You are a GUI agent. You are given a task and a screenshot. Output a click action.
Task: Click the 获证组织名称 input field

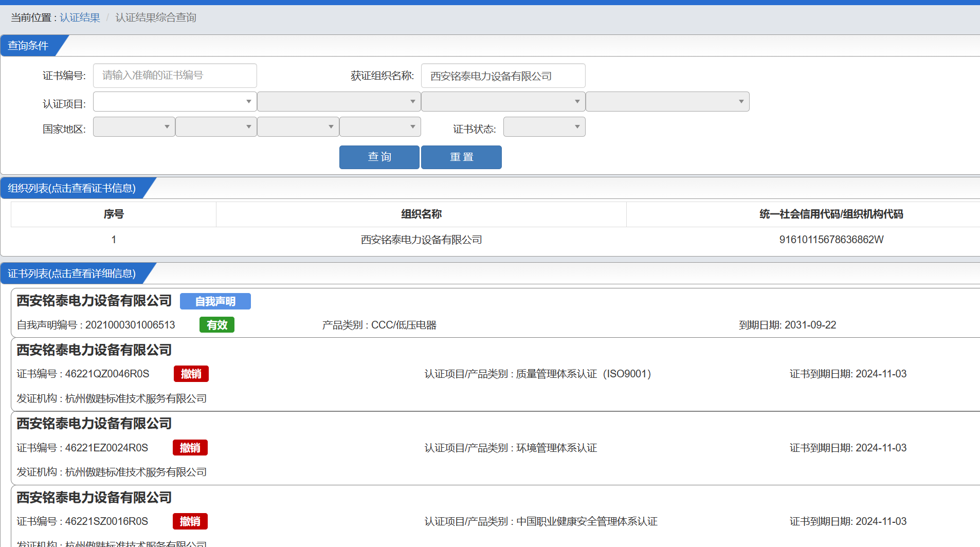point(503,76)
